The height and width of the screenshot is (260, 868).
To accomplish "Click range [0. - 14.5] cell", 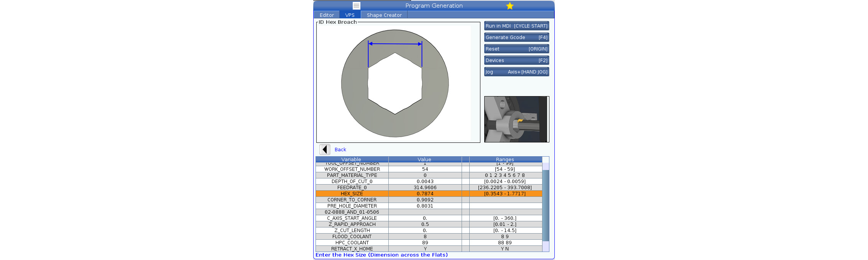I will 505,231.
